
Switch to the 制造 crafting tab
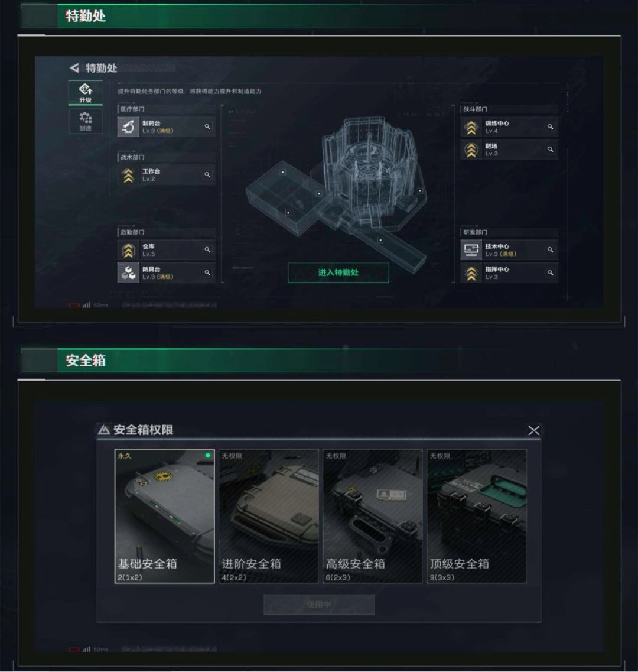85,121
